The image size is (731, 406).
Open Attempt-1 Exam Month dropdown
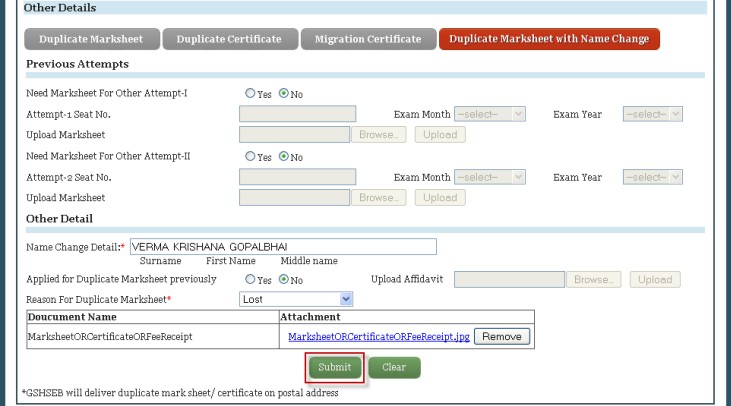coord(490,115)
